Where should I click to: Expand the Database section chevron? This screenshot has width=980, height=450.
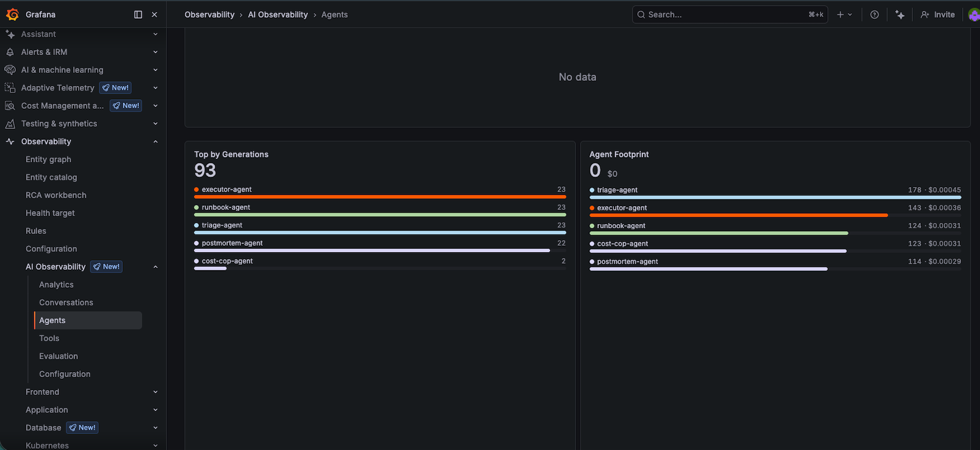tap(155, 428)
